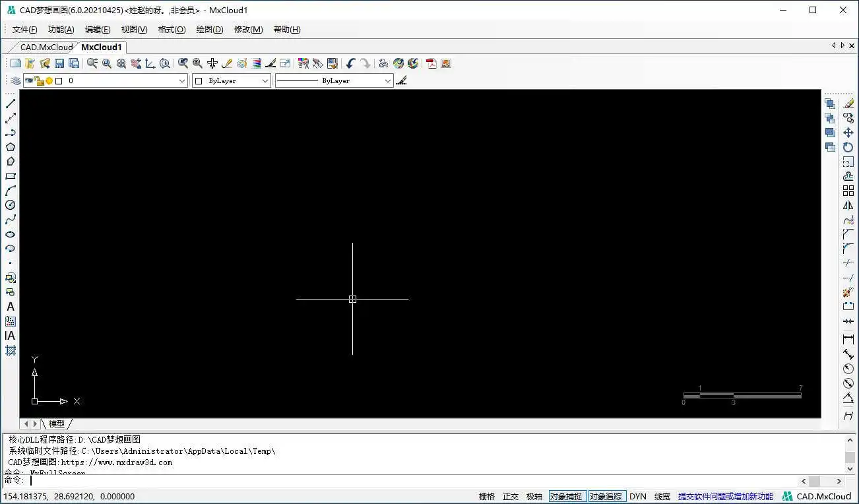Click the Redo arrow icon
Screen dimensions: 859x504
pyautogui.click(x=365, y=63)
